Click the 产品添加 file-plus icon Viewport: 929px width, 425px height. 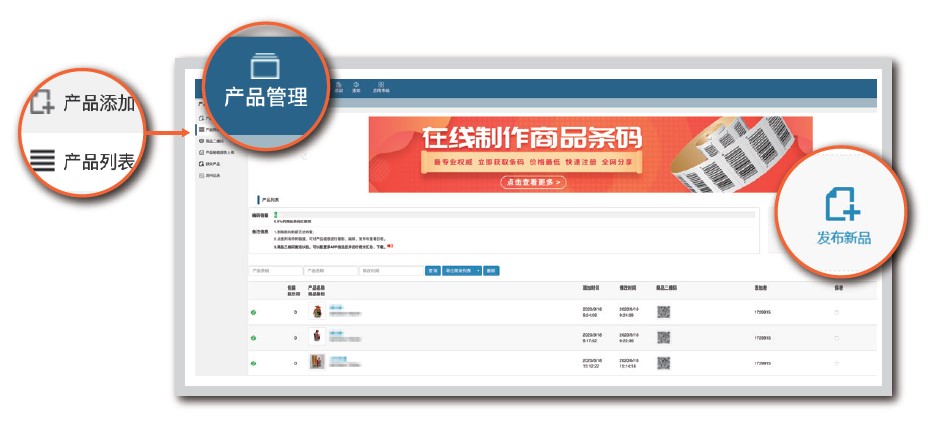coord(41,103)
